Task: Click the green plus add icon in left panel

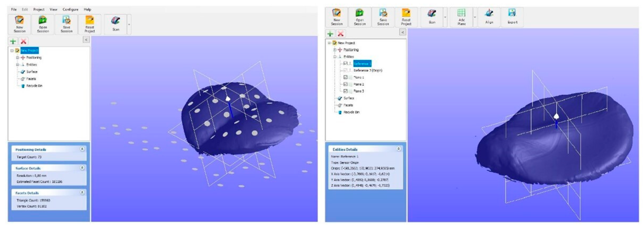Action: tap(13, 41)
